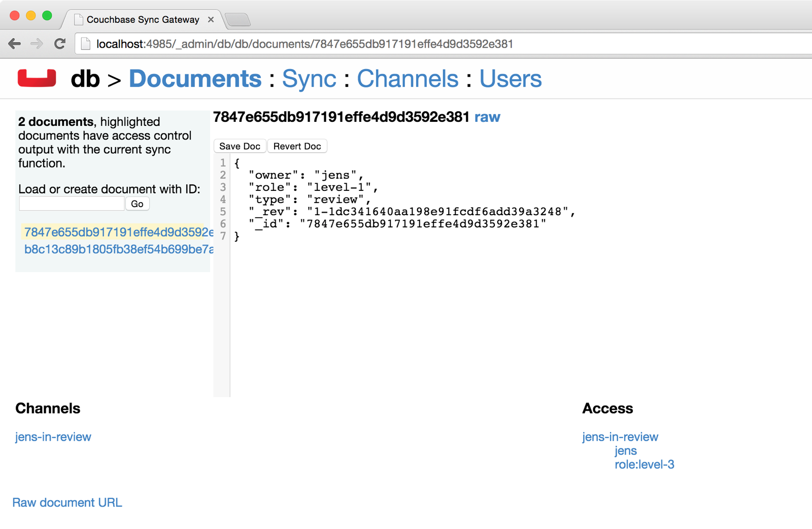Image resolution: width=812 pixels, height=529 pixels.
Task: Reload the page with the refresh icon
Action: coord(60,44)
